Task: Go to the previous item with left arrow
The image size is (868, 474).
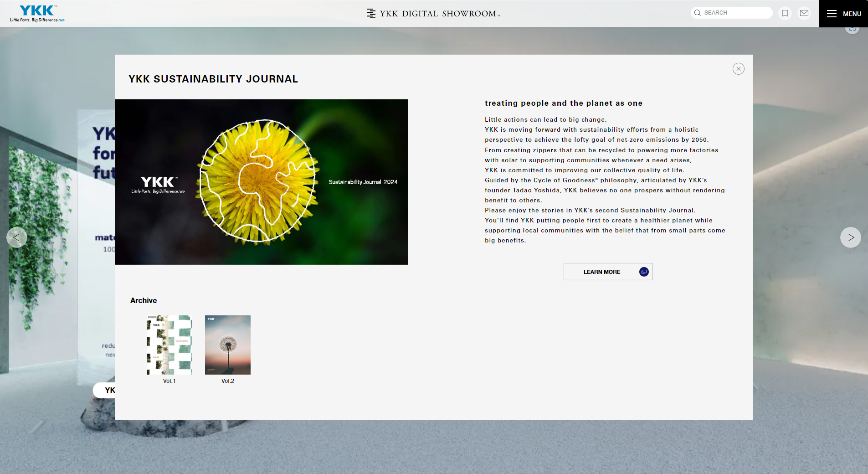Action: (x=16, y=237)
